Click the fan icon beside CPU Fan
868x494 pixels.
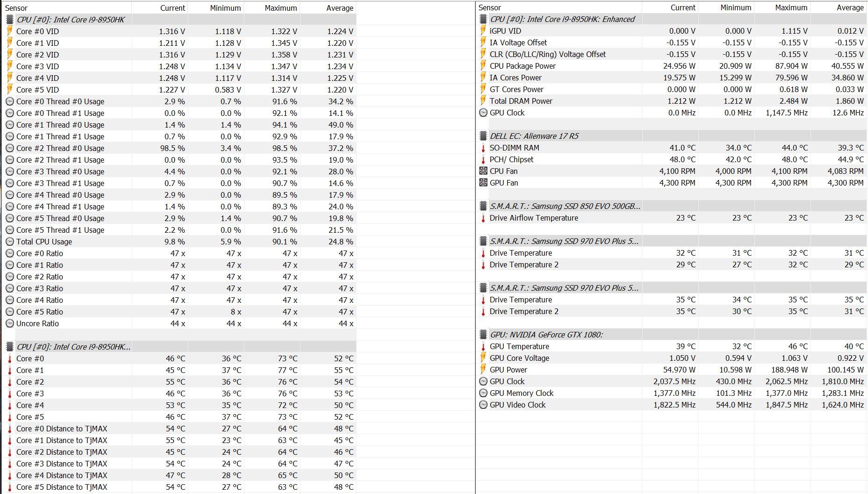tap(483, 171)
